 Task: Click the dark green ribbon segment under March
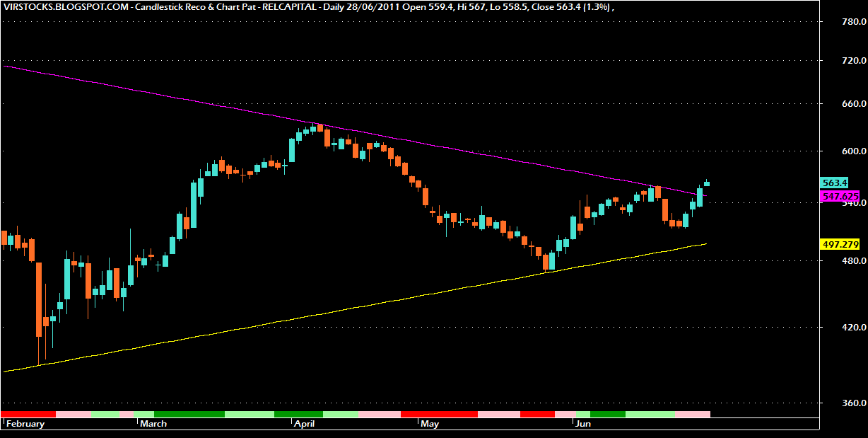click(189, 413)
